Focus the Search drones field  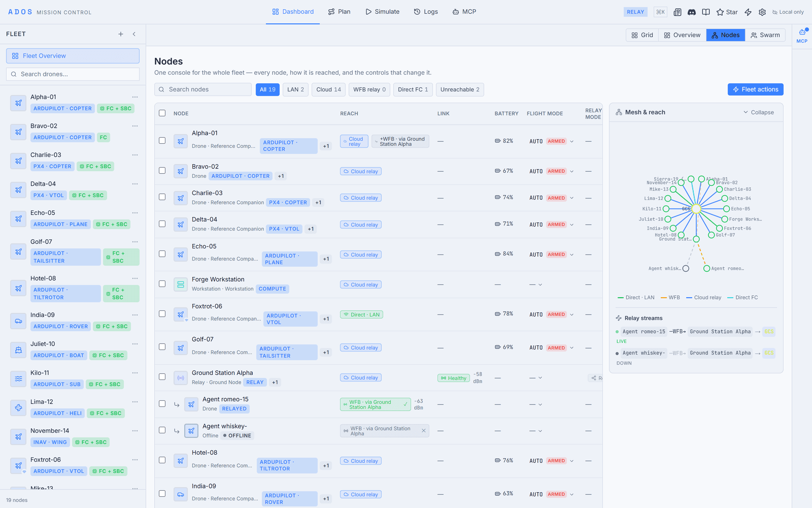[x=73, y=74]
